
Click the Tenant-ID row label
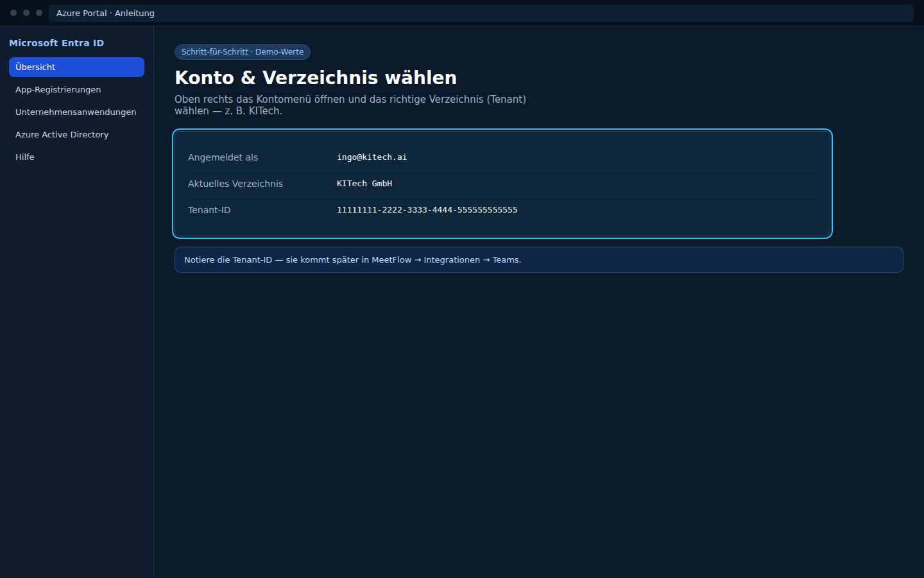click(x=209, y=210)
